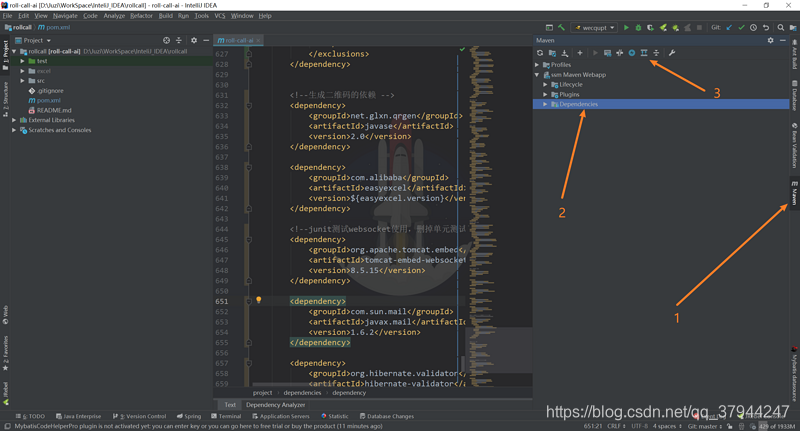This screenshot has height=431, width=800.
Task: Open the Spring tool window
Action: pyautogui.click(x=188, y=416)
